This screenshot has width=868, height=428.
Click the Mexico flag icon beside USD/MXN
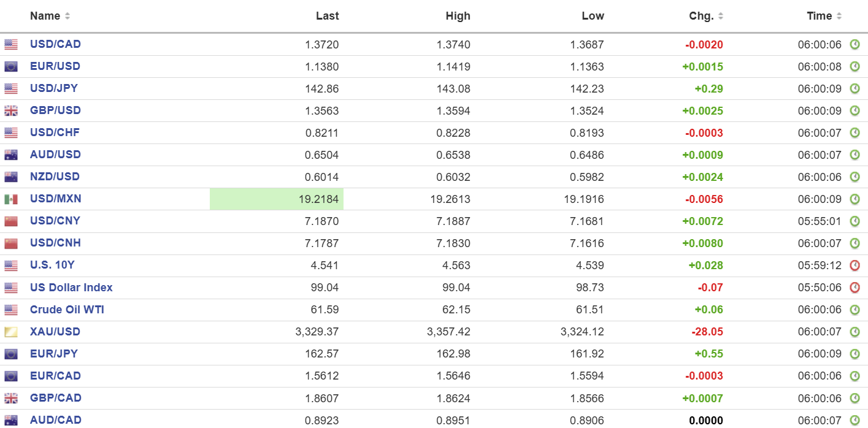click(x=11, y=199)
